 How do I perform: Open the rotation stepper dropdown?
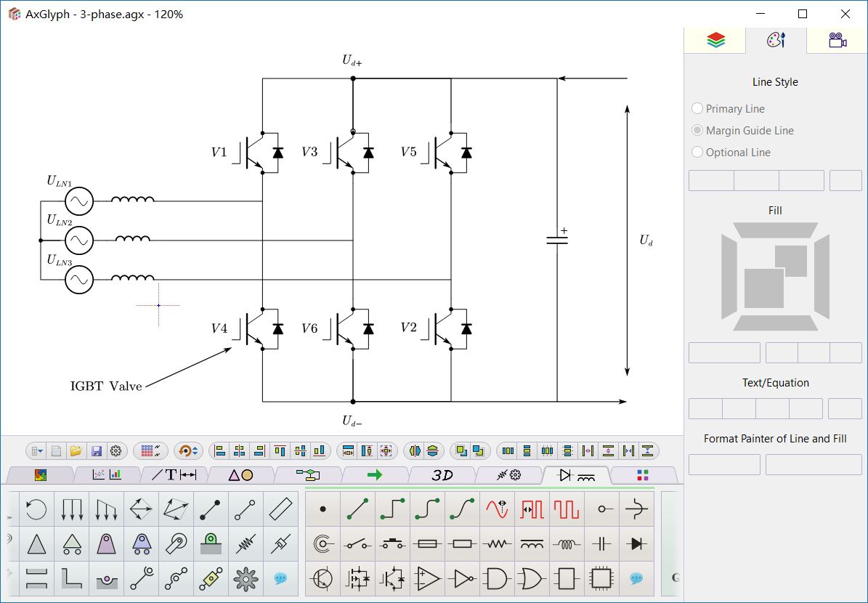coord(195,449)
